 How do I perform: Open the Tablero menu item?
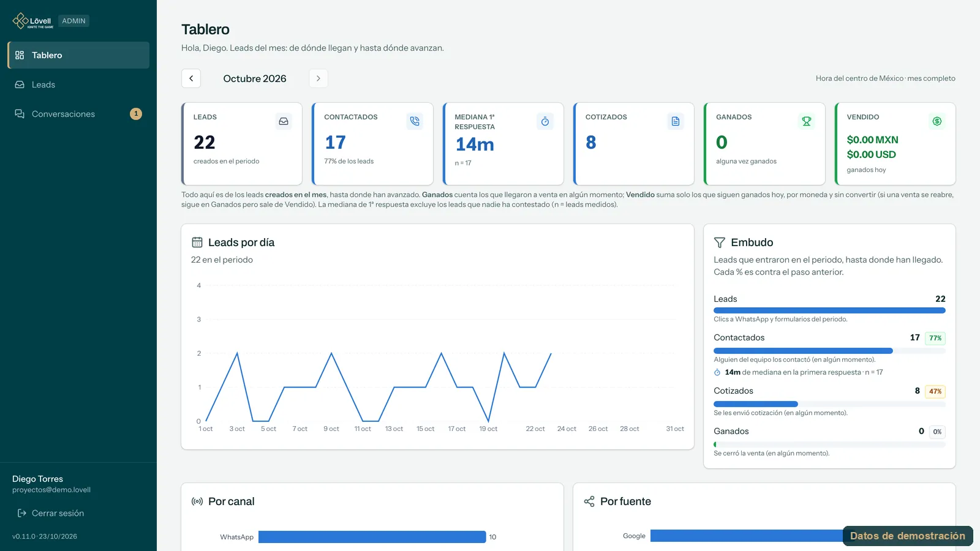(x=78, y=55)
